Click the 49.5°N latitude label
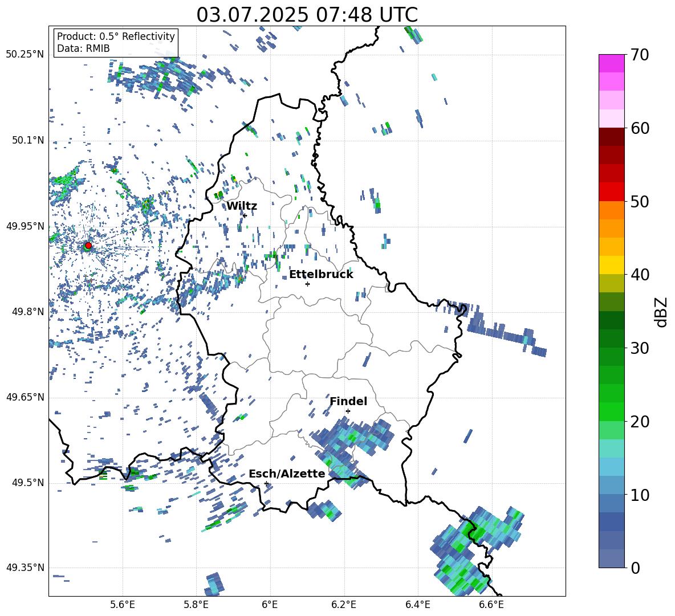 27,483
